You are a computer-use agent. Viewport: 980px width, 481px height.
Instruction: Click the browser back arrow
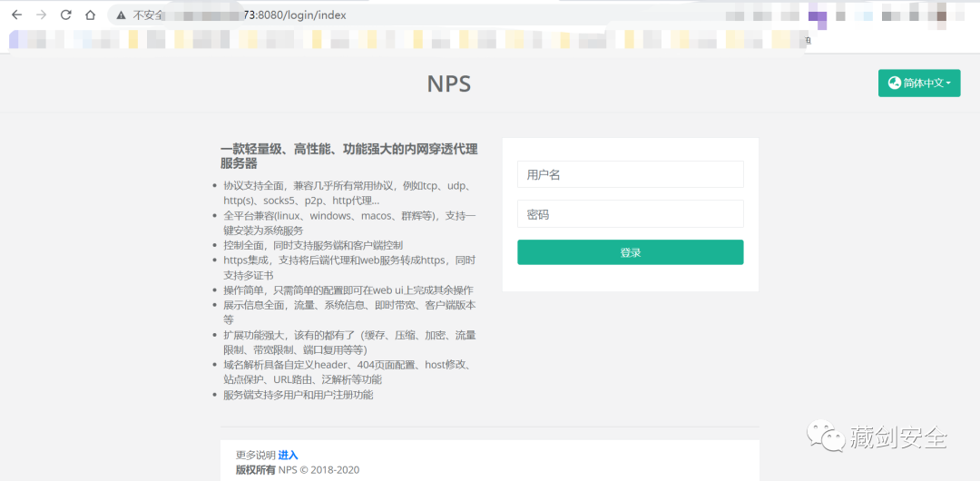pos(16,15)
